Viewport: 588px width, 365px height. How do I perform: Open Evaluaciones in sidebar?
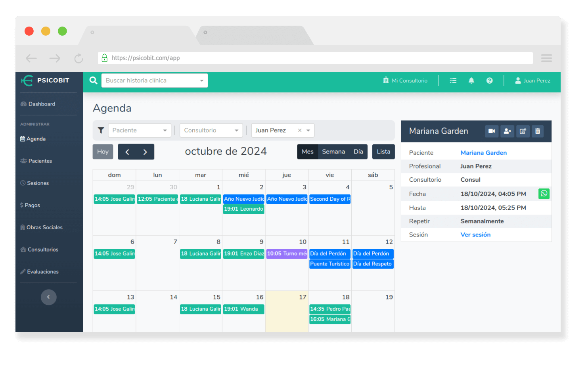(x=39, y=272)
